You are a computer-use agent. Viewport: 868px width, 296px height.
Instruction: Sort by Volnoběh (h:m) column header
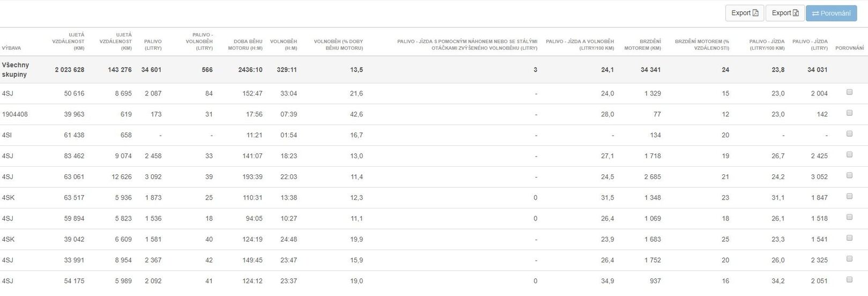(x=284, y=45)
